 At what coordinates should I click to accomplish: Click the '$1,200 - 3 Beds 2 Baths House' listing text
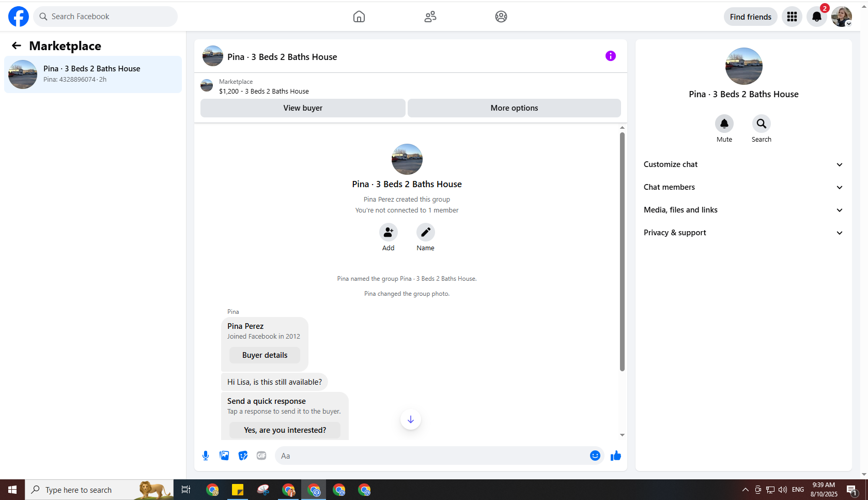(264, 92)
